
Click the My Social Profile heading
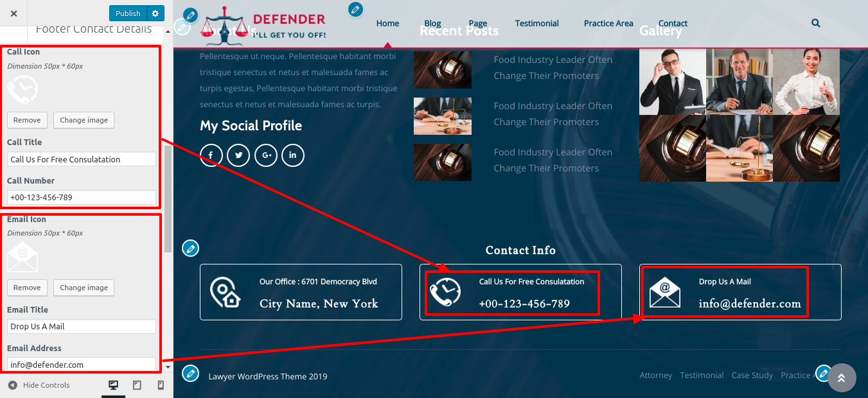(x=251, y=126)
